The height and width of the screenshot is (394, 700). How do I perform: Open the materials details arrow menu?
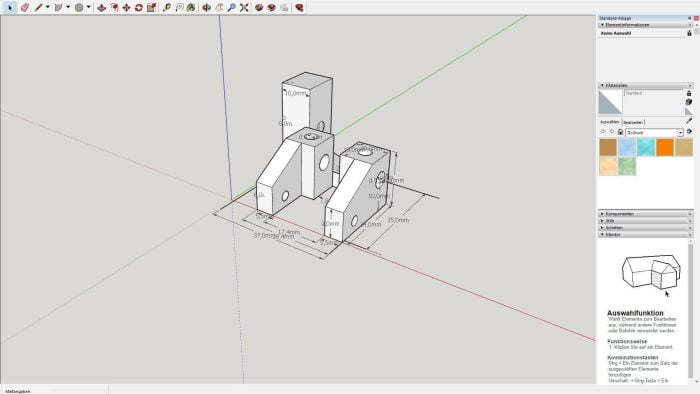689,132
